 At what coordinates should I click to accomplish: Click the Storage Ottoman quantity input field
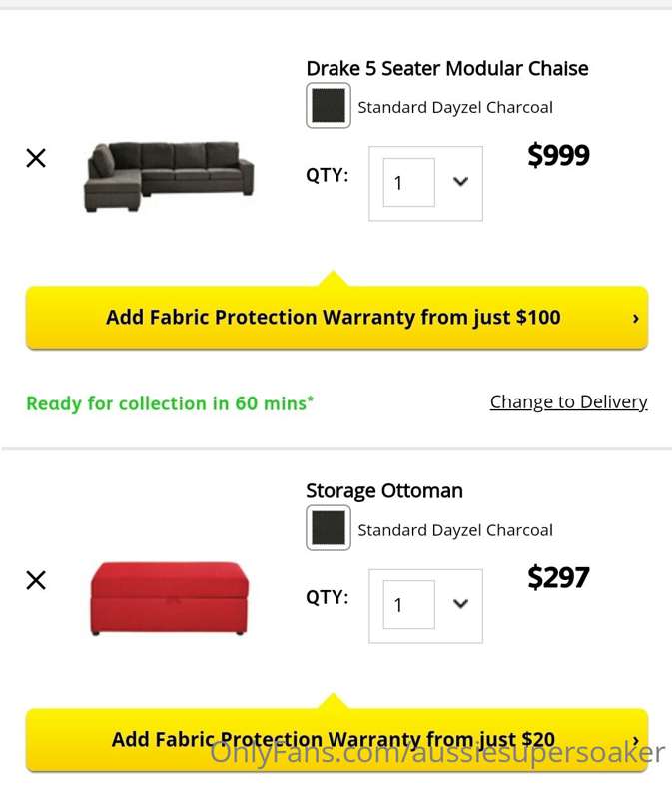click(x=409, y=605)
